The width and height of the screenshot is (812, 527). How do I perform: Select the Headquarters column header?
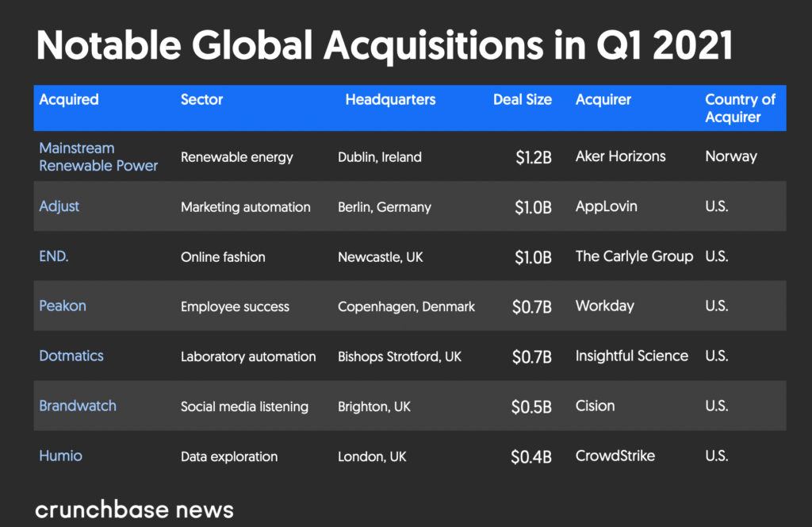[x=390, y=99]
